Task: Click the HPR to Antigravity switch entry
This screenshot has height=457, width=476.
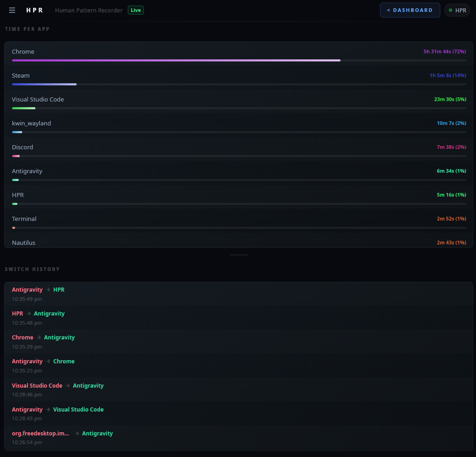Action: [x=239, y=318]
